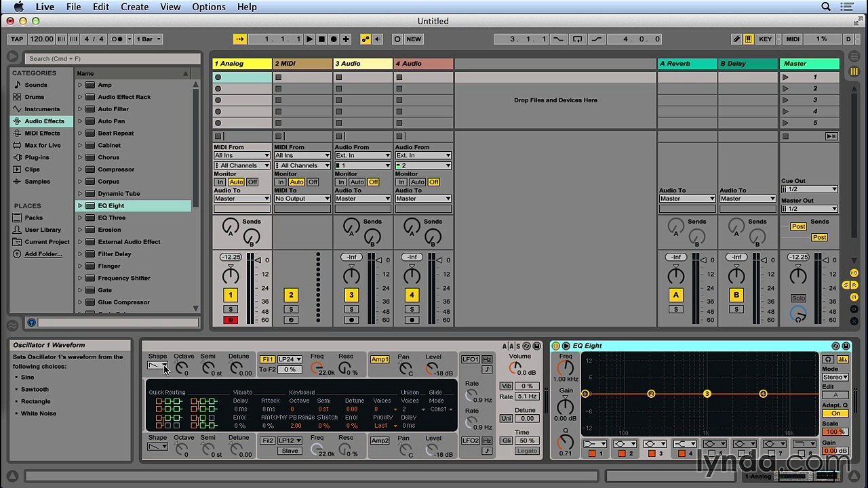Open track 3 Audio To Master dropdown
This screenshot has width=868, height=488.
363,199
